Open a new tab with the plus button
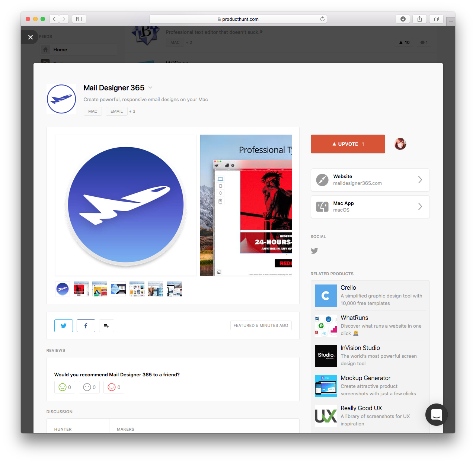The height and width of the screenshot is (463, 476). (x=451, y=22)
